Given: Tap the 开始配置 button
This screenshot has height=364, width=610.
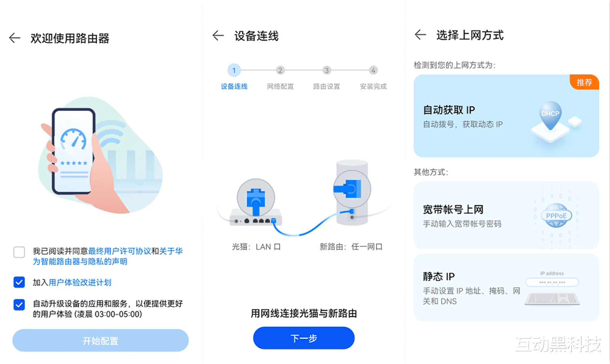Looking at the screenshot, I should pyautogui.click(x=101, y=341).
